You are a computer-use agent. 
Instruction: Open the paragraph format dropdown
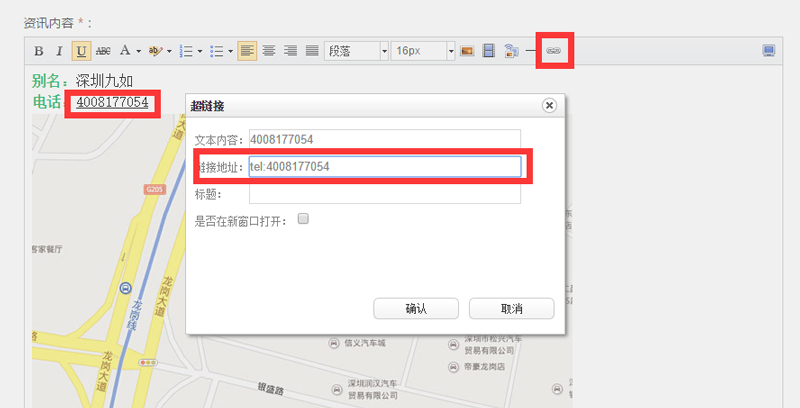(356, 51)
